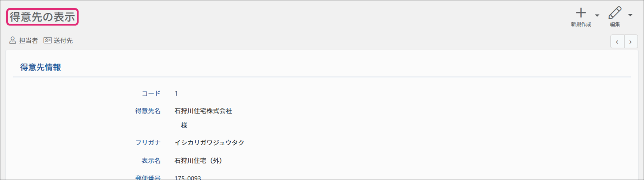This screenshot has width=644, height=180.
Task: Click the honorific 様 text
Action: tap(184, 126)
